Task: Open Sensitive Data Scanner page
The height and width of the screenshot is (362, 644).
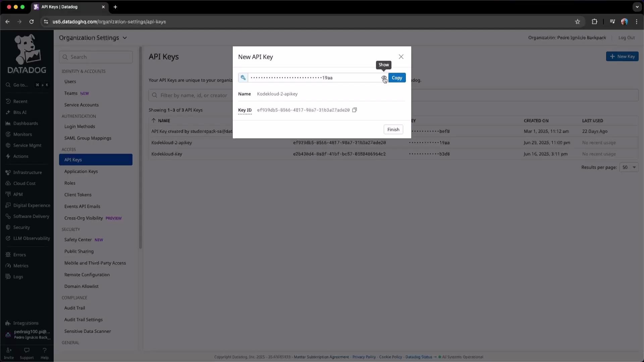Action: (x=88, y=331)
